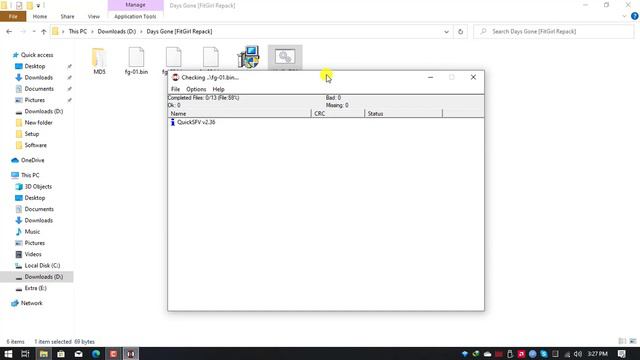The height and width of the screenshot is (360, 640).
Task: Open the Help menu in QuickSFV
Action: [x=218, y=89]
